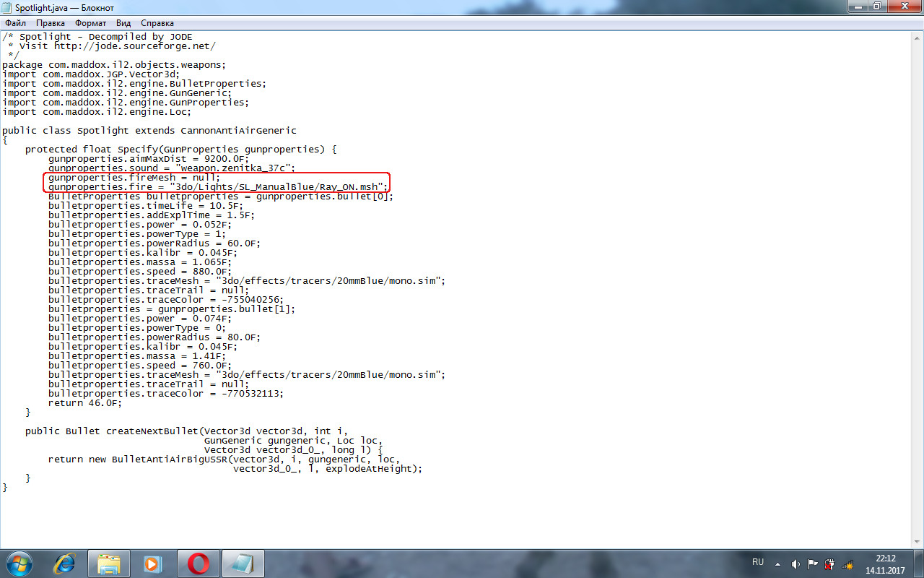
Task: Click the RU language indicator
Action: point(758,562)
